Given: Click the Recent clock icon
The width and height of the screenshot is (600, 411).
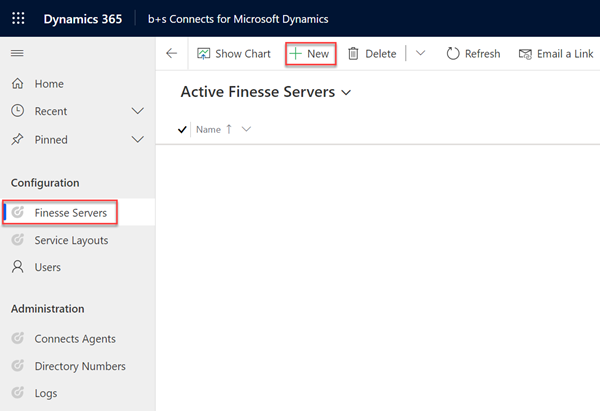Looking at the screenshot, I should (18, 111).
